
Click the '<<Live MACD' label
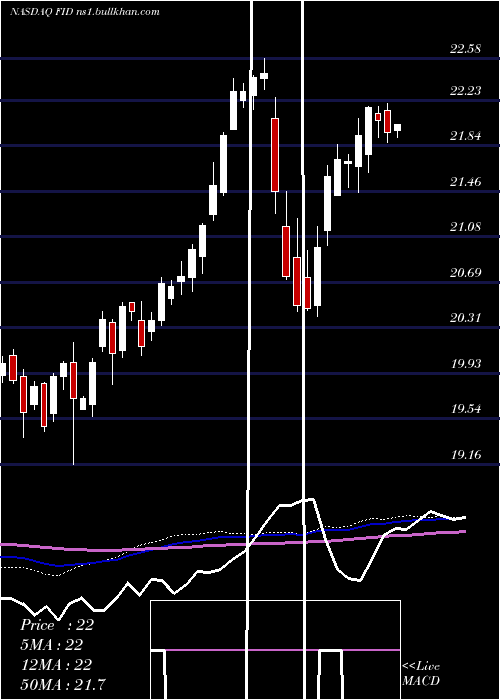[x=421, y=674]
